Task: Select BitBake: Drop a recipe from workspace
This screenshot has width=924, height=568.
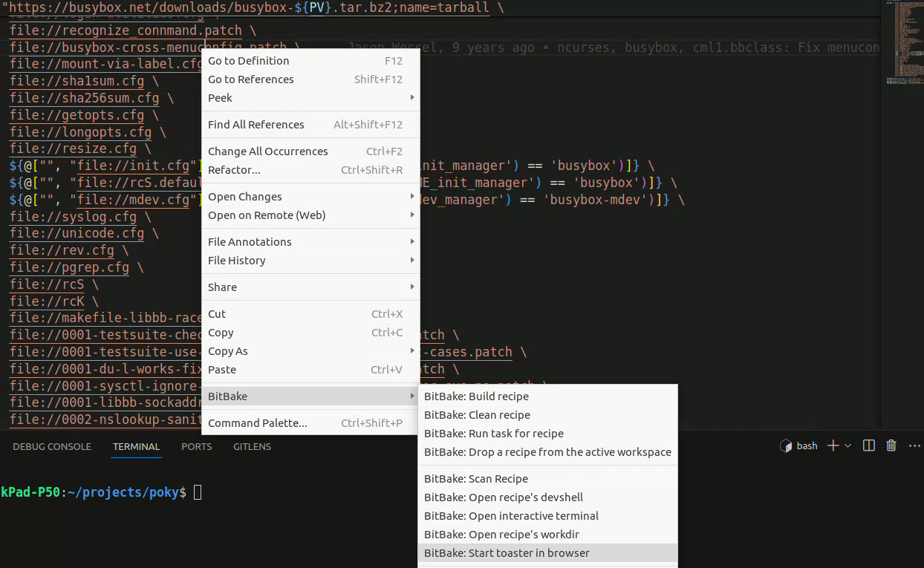Action: (548, 452)
